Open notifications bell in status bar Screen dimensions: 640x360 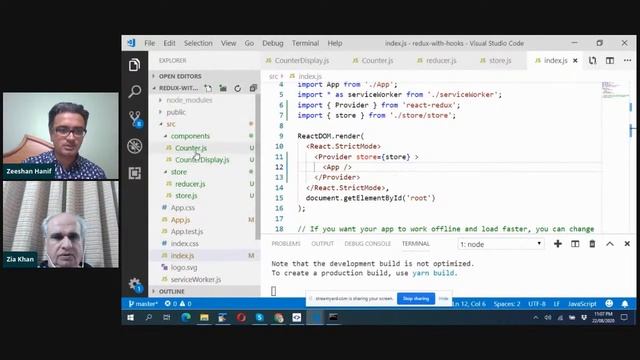[x=625, y=304]
